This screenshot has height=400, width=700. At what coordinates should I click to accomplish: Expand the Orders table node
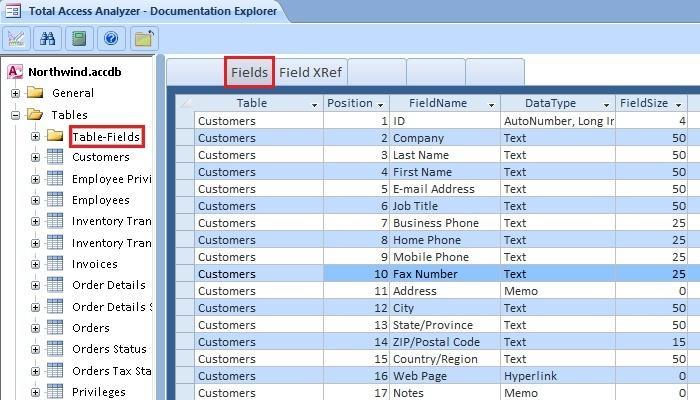tap(35, 328)
